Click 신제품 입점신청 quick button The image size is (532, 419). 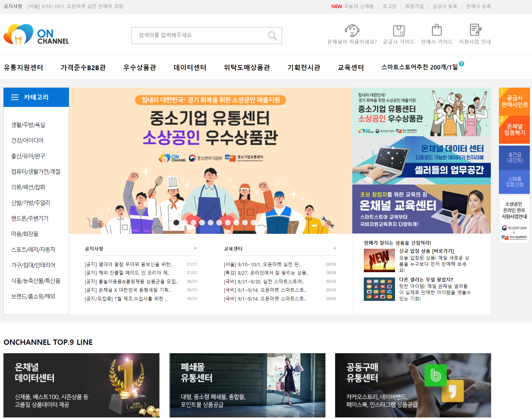pyautogui.click(x=514, y=182)
